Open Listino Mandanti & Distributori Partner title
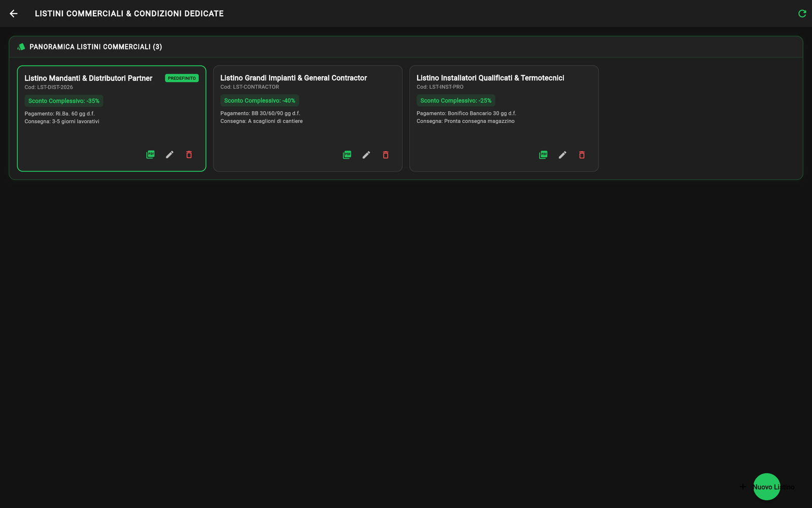Viewport: 812px width, 508px height. [88, 78]
